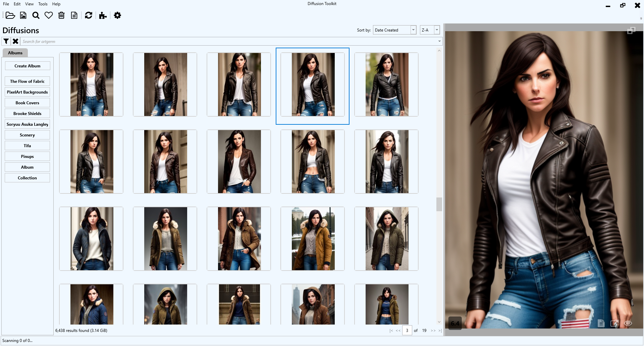The image size is (644, 346).
Task: Click the heart Favorites icon
Action: pos(49,15)
